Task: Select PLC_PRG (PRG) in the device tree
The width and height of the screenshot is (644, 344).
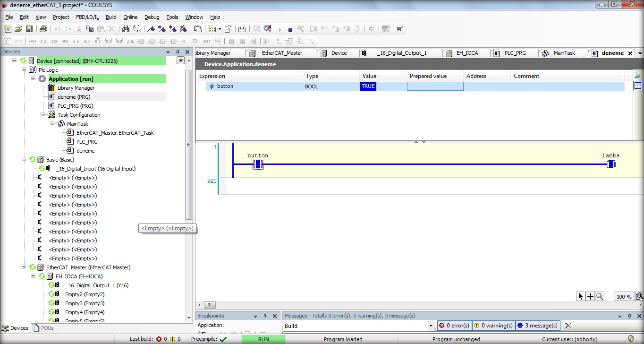Action: click(75, 106)
